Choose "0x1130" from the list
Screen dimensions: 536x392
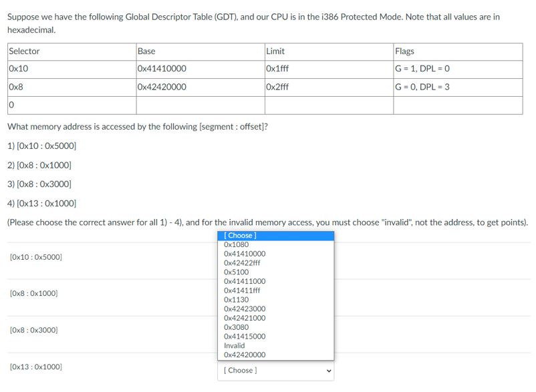(x=235, y=300)
